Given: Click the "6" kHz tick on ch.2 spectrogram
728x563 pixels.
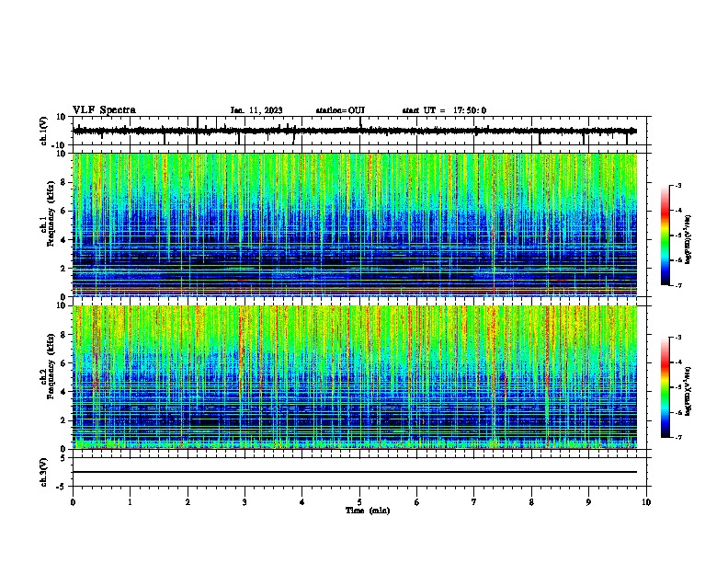Looking at the screenshot, I should point(63,363).
